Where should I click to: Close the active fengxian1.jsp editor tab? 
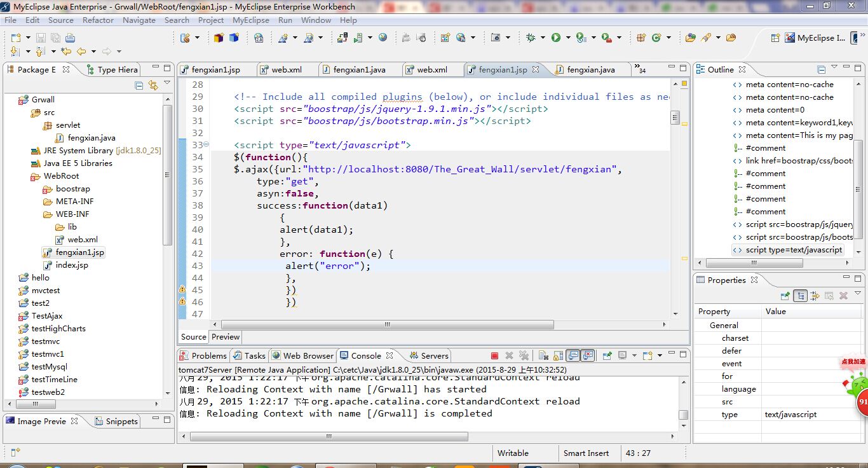(536, 69)
